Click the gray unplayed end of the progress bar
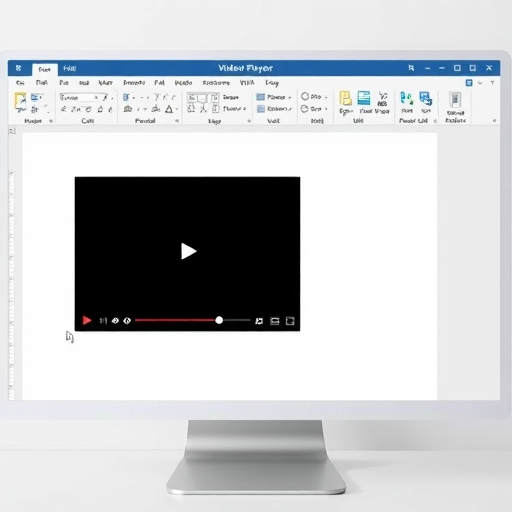Image resolution: width=512 pixels, height=512 pixels. pyautogui.click(x=237, y=320)
